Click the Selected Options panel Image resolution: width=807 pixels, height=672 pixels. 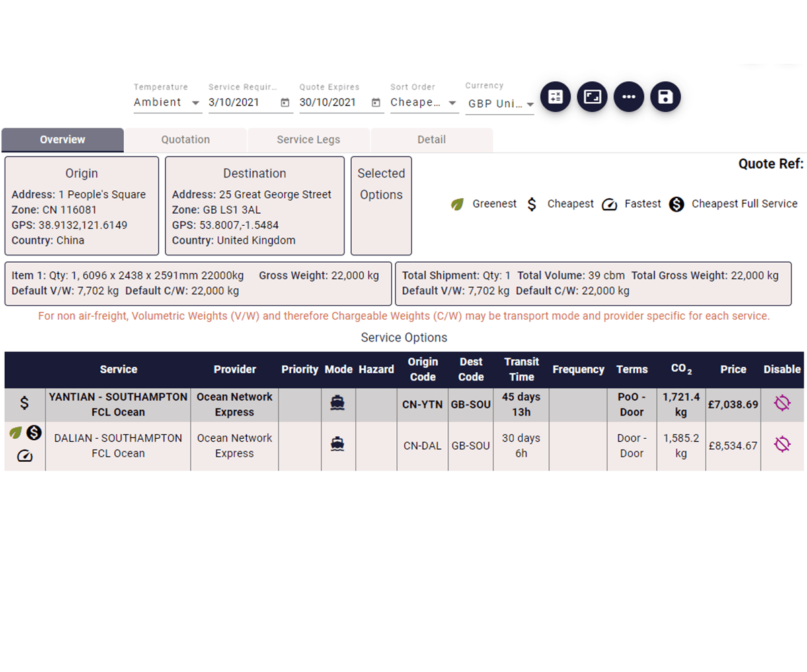pos(381,205)
